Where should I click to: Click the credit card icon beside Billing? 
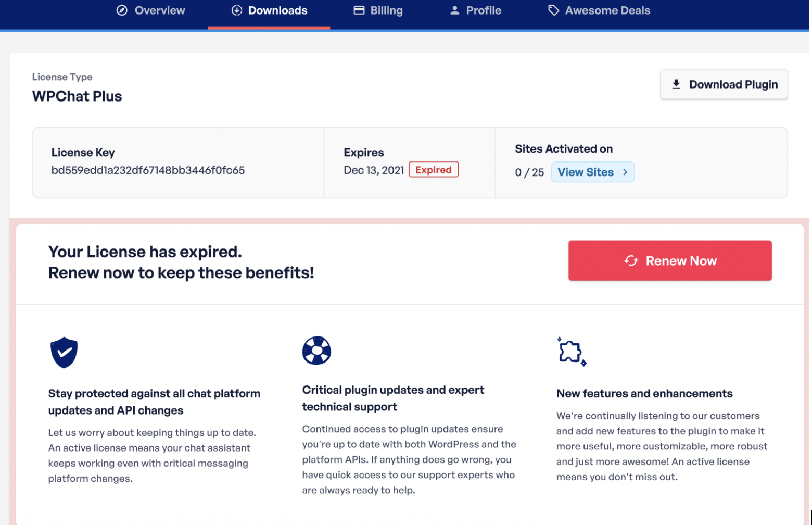(x=359, y=10)
